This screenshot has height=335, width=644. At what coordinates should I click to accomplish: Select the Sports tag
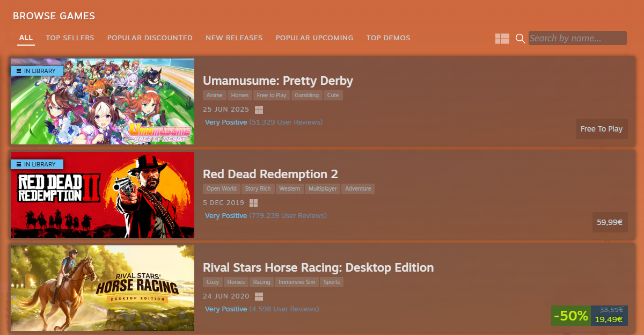click(x=332, y=282)
